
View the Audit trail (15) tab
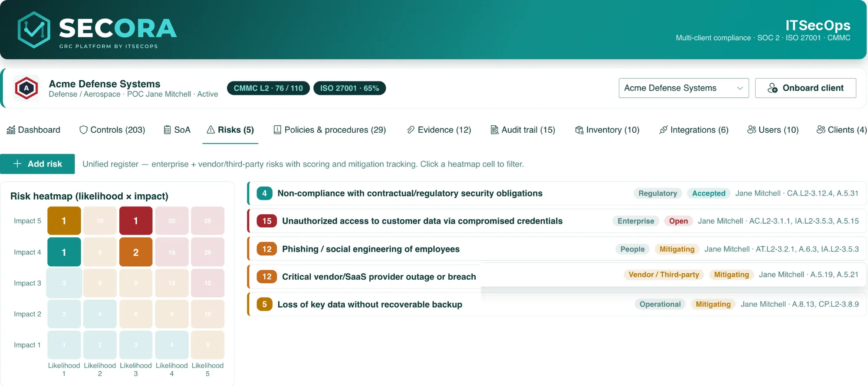(x=523, y=130)
